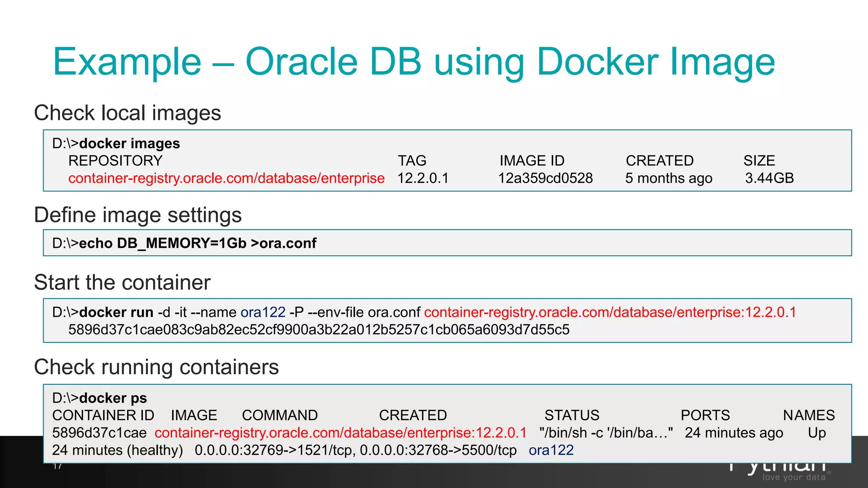Click the 'docker ps' command text
The image size is (868, 488).
(113, 398)
